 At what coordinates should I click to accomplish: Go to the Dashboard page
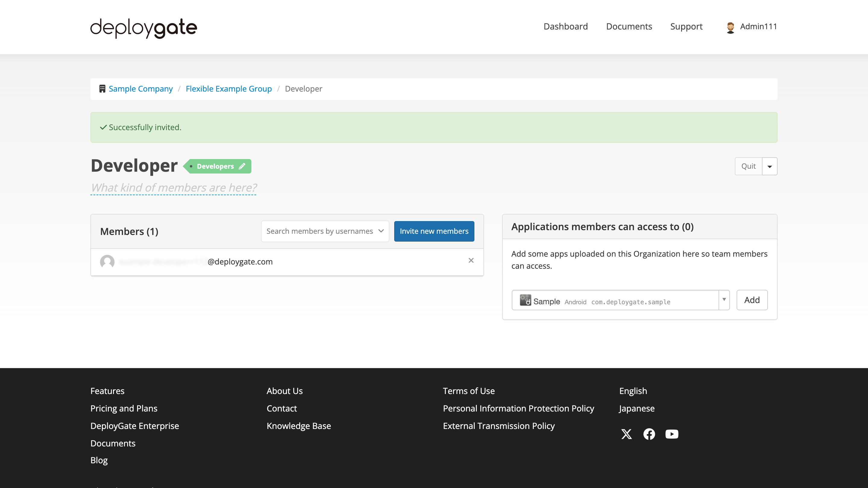click(x=565, y=26)
